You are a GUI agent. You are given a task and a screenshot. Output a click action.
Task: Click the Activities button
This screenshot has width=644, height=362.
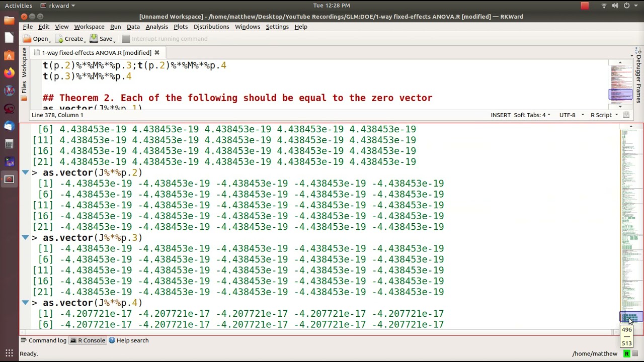[19, 6]
